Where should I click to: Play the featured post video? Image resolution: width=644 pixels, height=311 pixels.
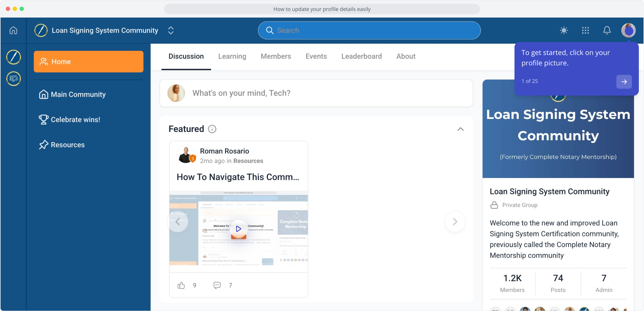point(238,229)
